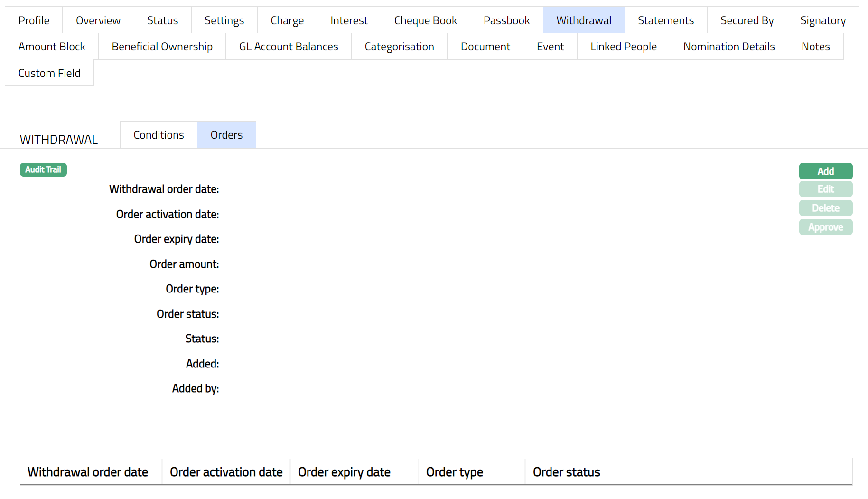Open the Beneficial Ownership tab
Screen dimensions: 868x499
(162, 47)
